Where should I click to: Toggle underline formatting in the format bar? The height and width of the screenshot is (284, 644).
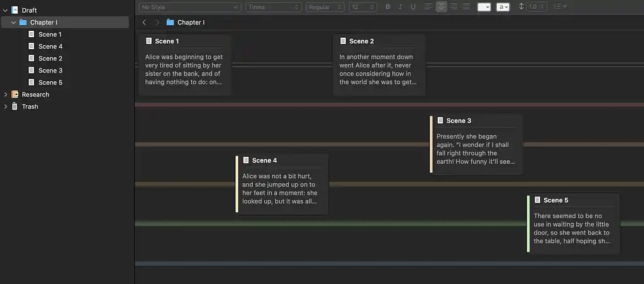(x=413, y=6)
